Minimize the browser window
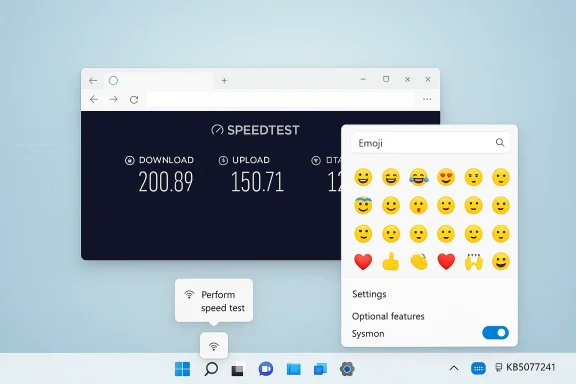This screenshot has height=384, width=576. [363, 79]
